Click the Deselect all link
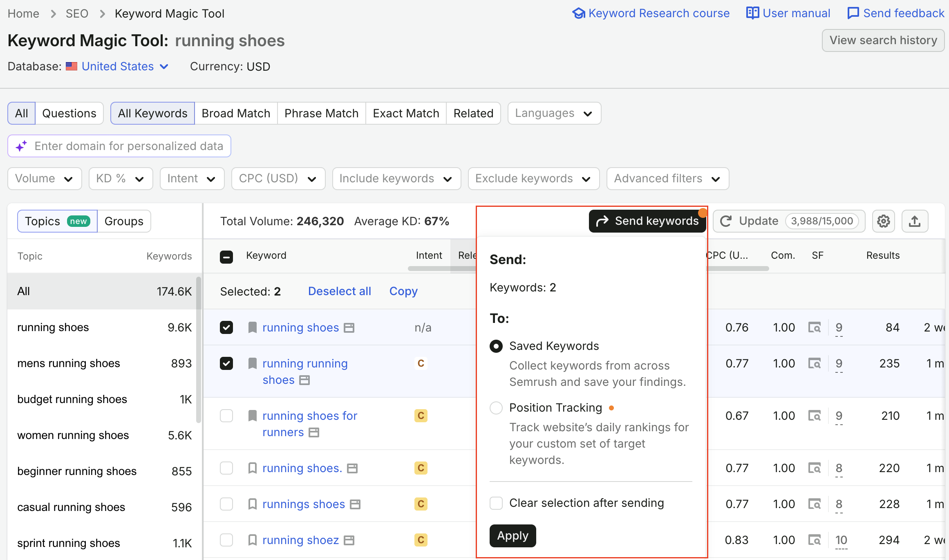The width and height of the screenshot is (949, 560). pos(340,291)
